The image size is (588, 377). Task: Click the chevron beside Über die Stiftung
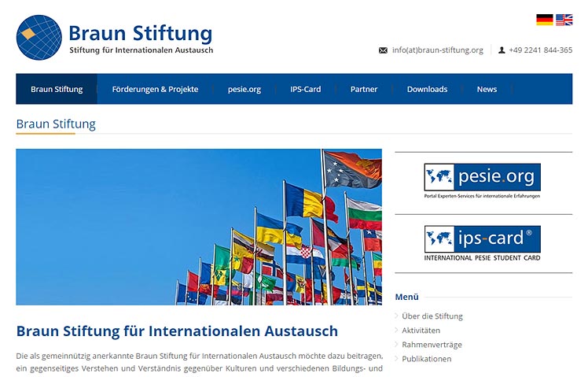point(396,316)
